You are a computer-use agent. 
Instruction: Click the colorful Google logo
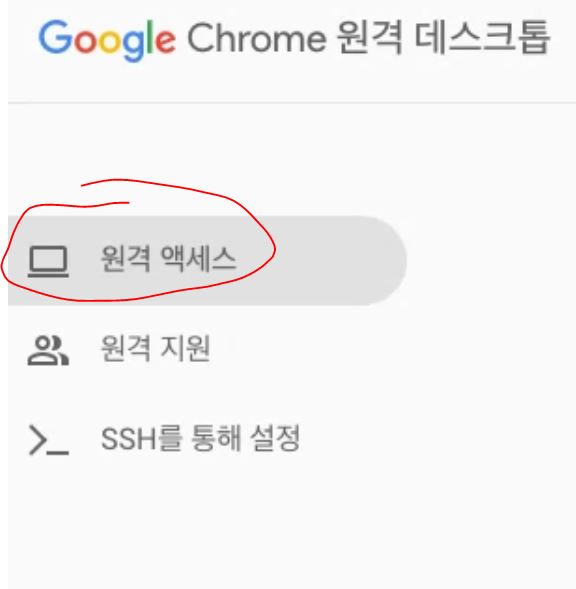[107, 40]
